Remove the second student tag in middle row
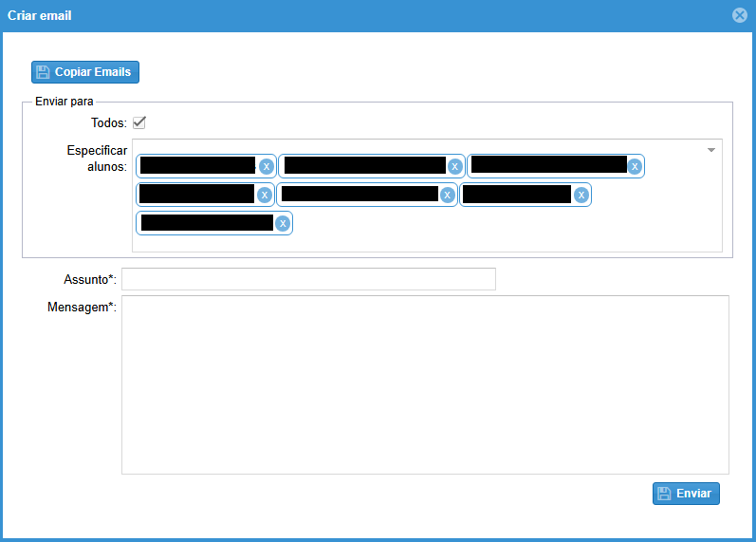 pyautogui.click(x=447, y=195)
